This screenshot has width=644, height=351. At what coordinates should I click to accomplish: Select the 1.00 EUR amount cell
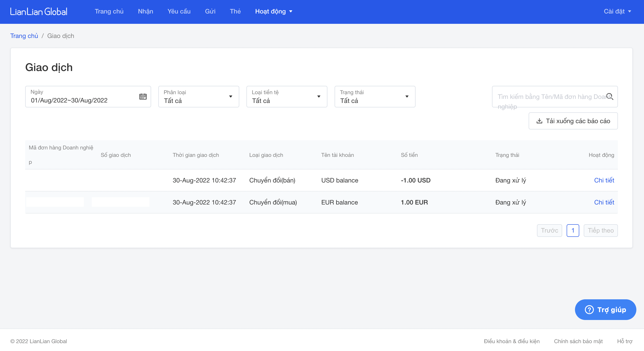tap(414, 202)
